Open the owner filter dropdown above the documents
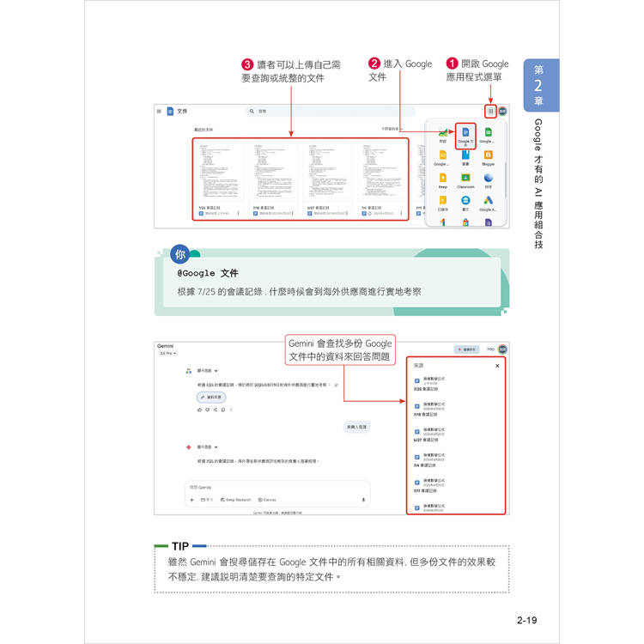This screenshot has height=644, width=644. pos(392,129)
